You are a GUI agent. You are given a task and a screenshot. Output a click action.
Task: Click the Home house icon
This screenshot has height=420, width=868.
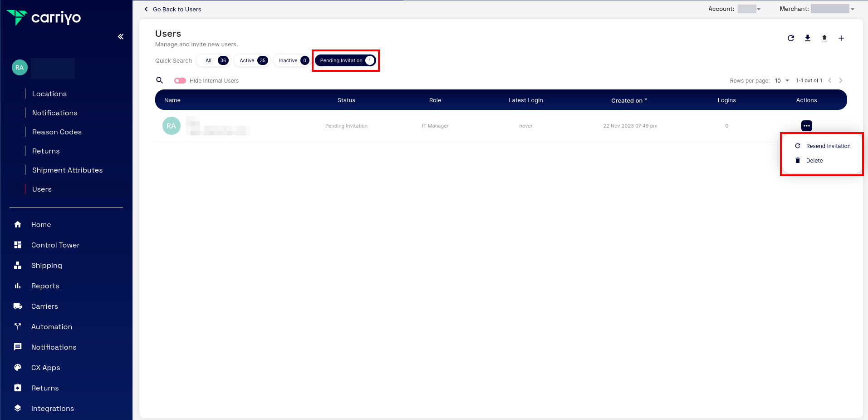coord(18,224)
